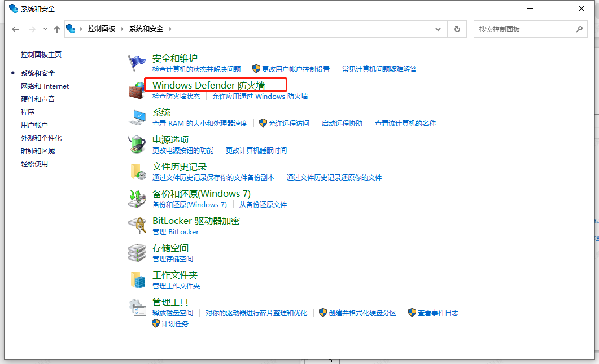This screenshot has height=364, width=599.
Task: Click the control panel icon in the address bar
Action: click(x=71, y=29)
